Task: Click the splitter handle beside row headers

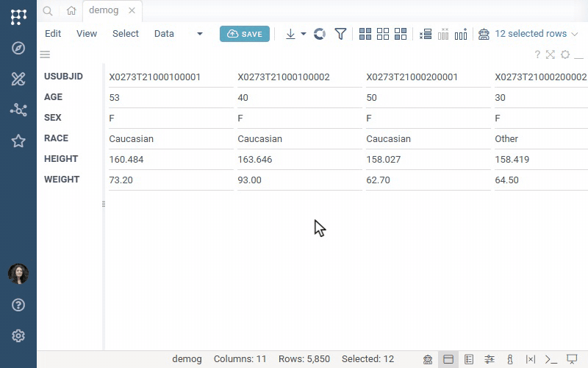Action: point(104,204)
